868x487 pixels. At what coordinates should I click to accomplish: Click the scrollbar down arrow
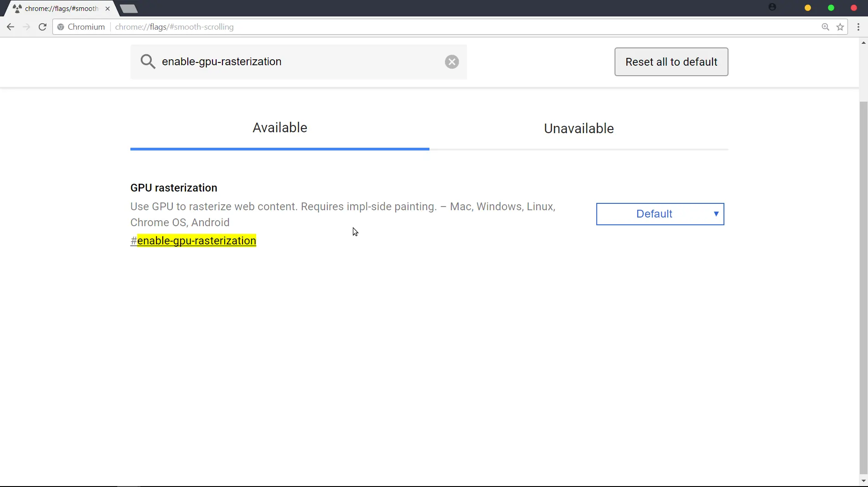point(863,481)
